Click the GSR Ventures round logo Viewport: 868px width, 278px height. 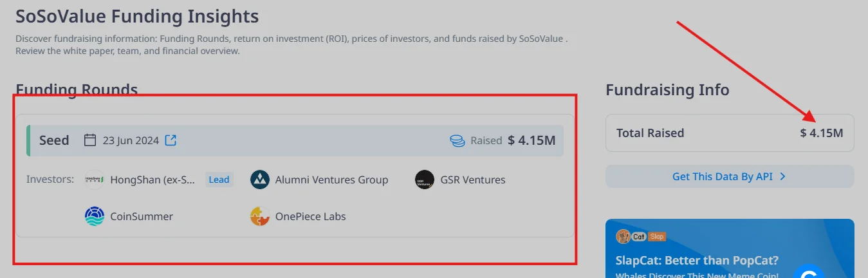[425, 180]
